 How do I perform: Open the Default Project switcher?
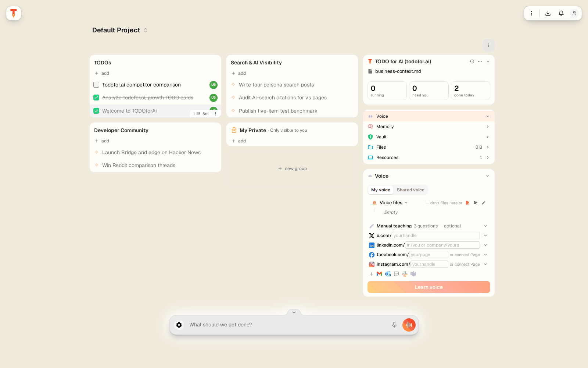coord(120,30)
